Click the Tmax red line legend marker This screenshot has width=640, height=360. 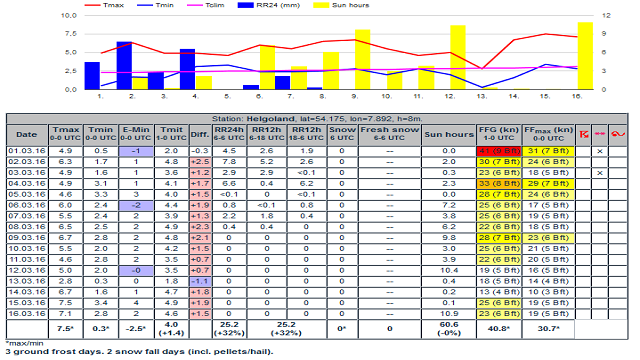tap(92, 5)
